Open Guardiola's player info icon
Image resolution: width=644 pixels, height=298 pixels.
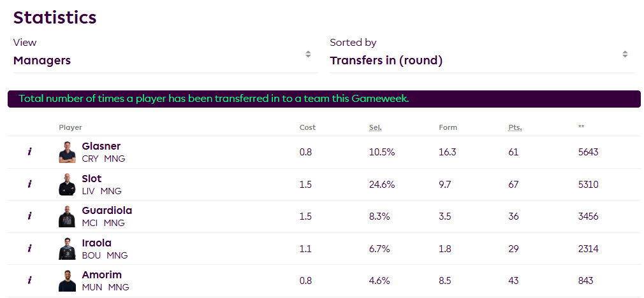[29, 216]
